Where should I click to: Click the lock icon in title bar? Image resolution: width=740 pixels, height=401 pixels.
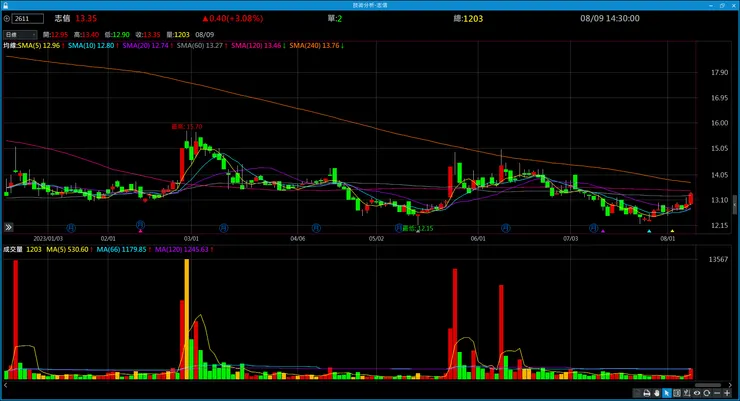pyautogui.click(x=6, y=5)
